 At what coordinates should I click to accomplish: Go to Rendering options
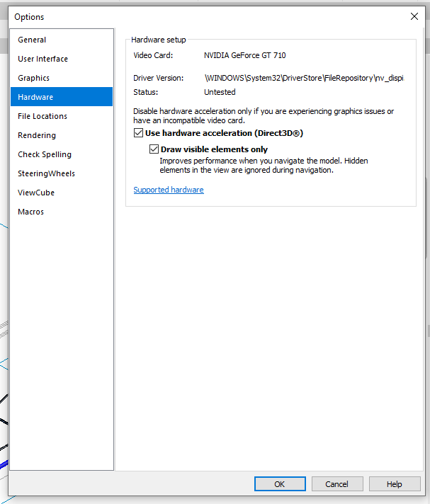62,135
